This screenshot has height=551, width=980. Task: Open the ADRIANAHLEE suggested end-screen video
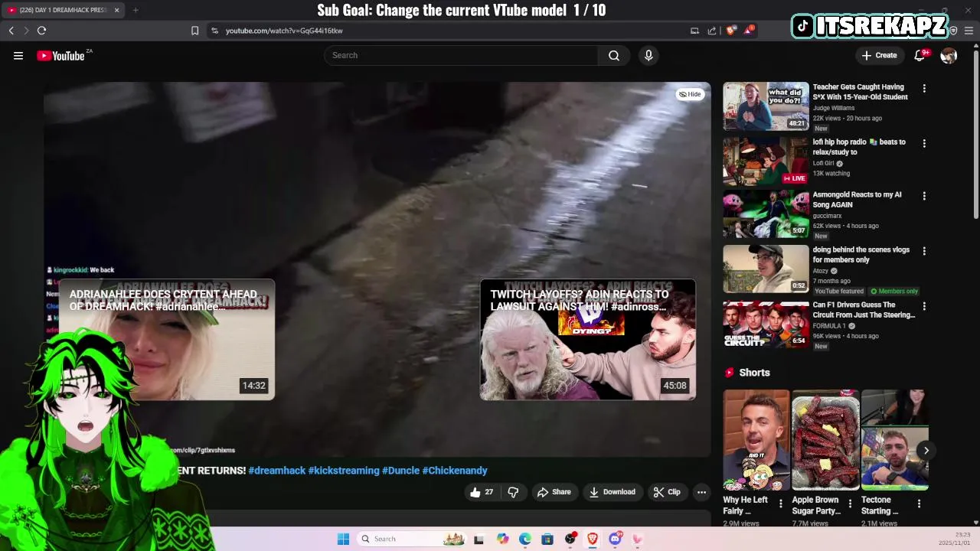pos(166,340)
